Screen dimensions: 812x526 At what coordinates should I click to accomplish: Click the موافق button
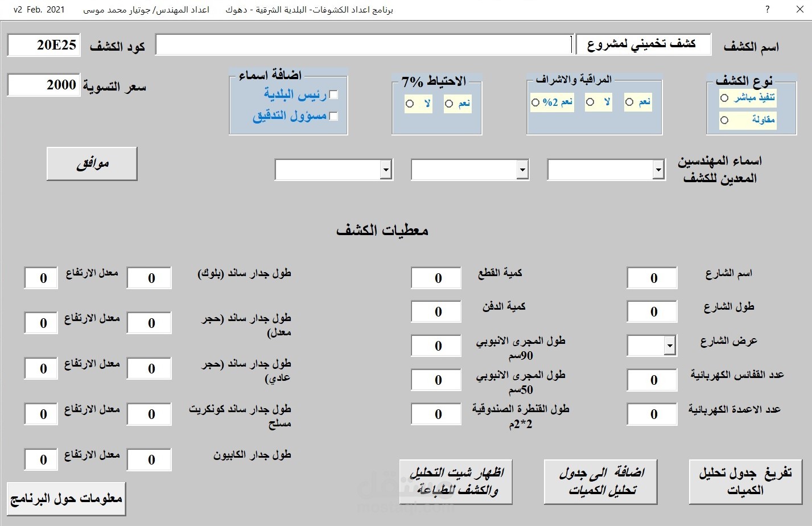tap(92, 164)
